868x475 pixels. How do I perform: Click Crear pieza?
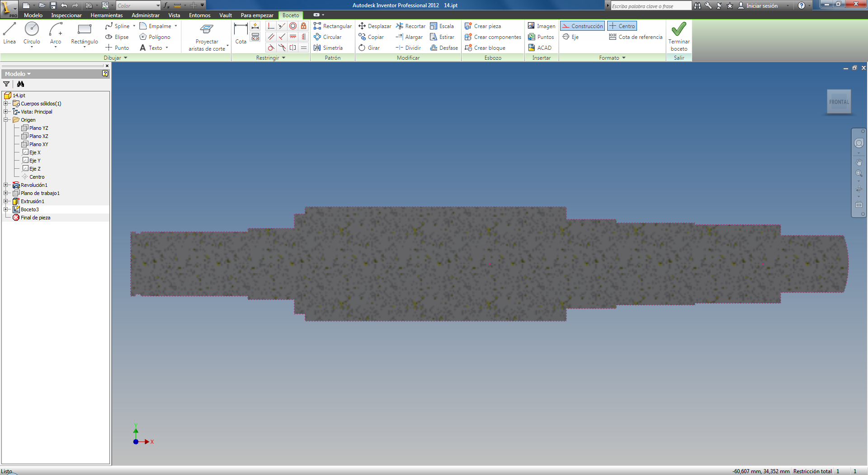[x=483, y=26]
